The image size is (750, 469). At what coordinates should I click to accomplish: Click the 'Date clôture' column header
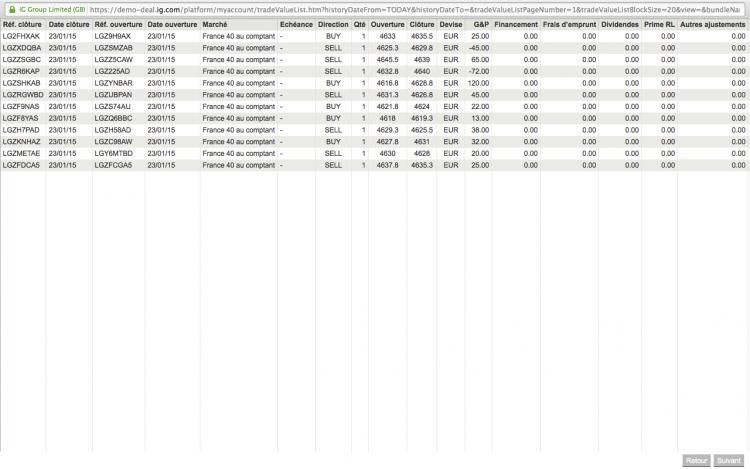[69, 24]
